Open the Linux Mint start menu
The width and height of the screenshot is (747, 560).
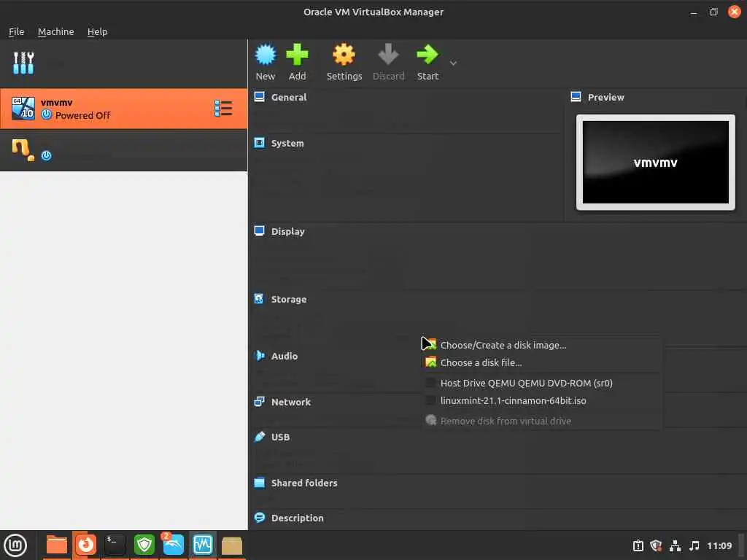pyautogui.click(x=15, y=545)
